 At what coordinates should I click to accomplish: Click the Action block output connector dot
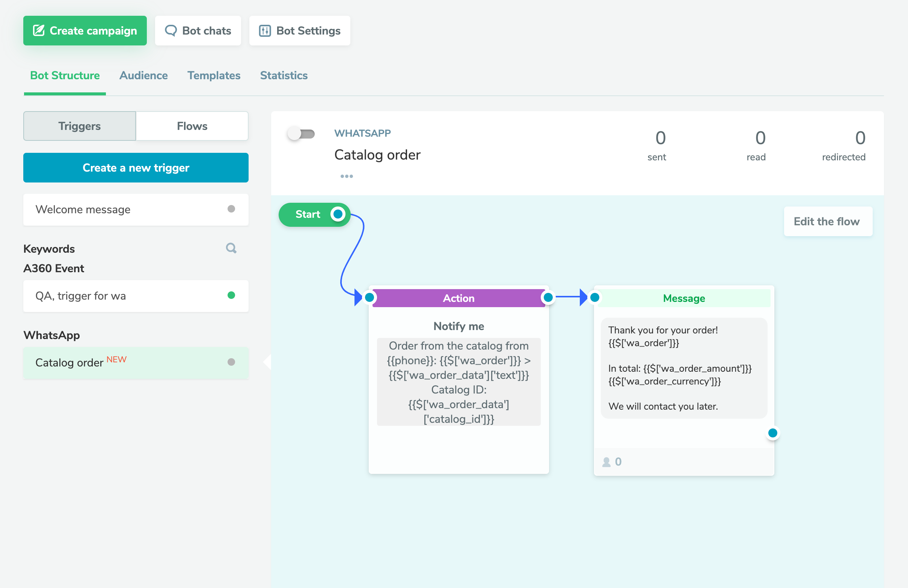pyautogui.click(x=548, y=298)
